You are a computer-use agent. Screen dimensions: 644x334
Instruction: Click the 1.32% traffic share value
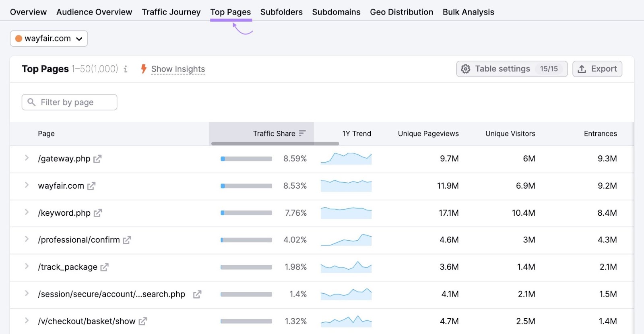(x=295, y=321)
